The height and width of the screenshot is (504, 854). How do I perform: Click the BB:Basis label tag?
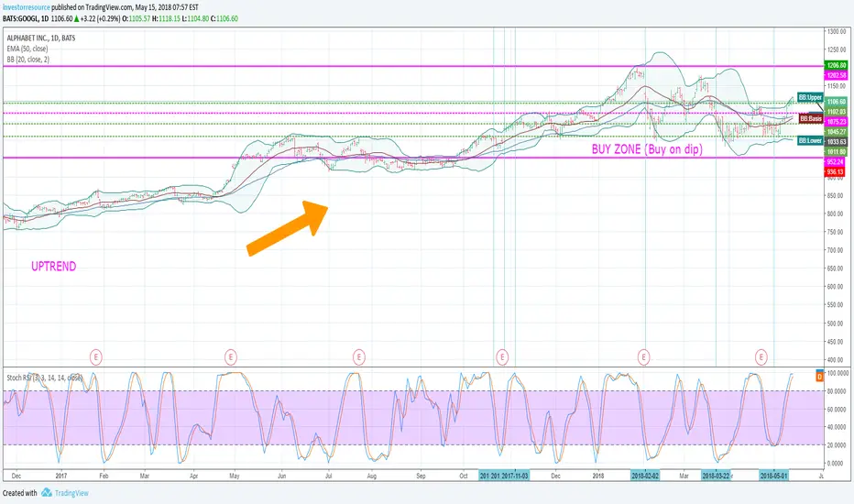810,118
